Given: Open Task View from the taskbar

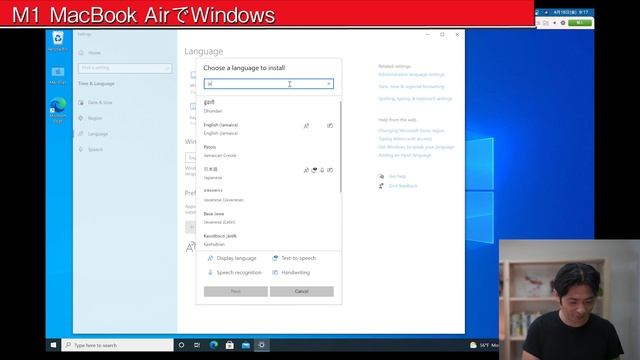Looking at the screenshot, I should (x=197, y=345).
